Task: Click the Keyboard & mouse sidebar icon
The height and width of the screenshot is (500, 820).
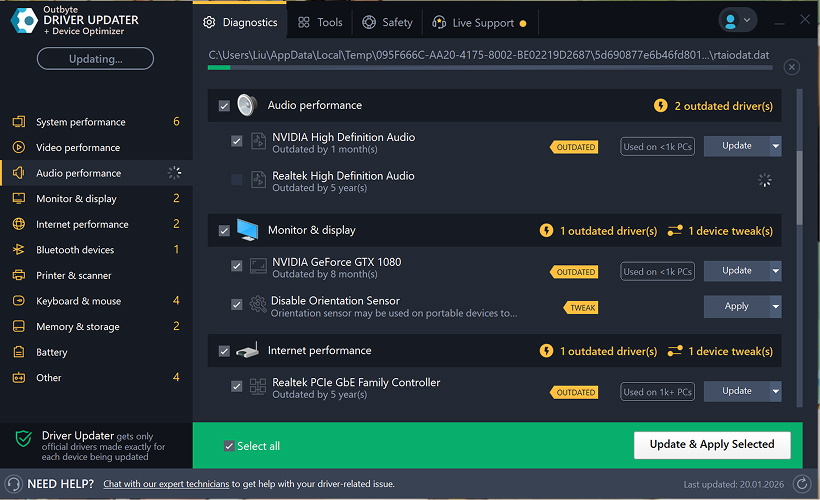Action: pyautogui.click(x=18, y=301)
